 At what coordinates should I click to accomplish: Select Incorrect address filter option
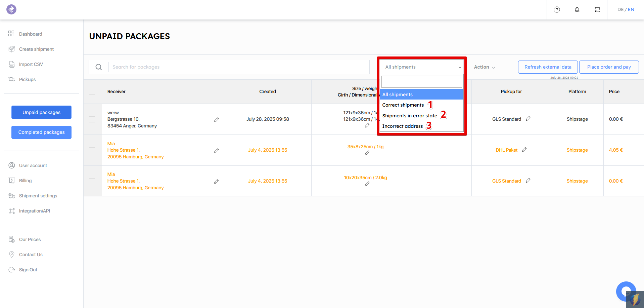coord(402,126)
